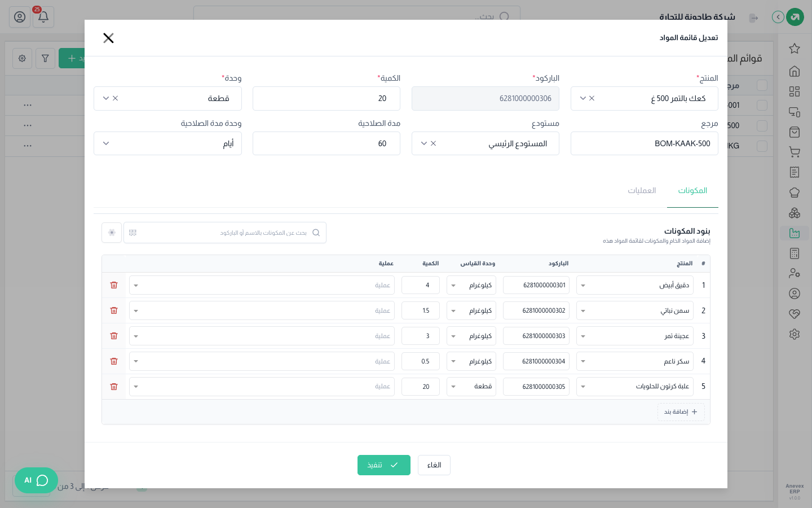Viewport: 812px width, 508px height.
Task: Delete the سمن نباتي component row
Action: pyautogui.click(x=114, y=310)
